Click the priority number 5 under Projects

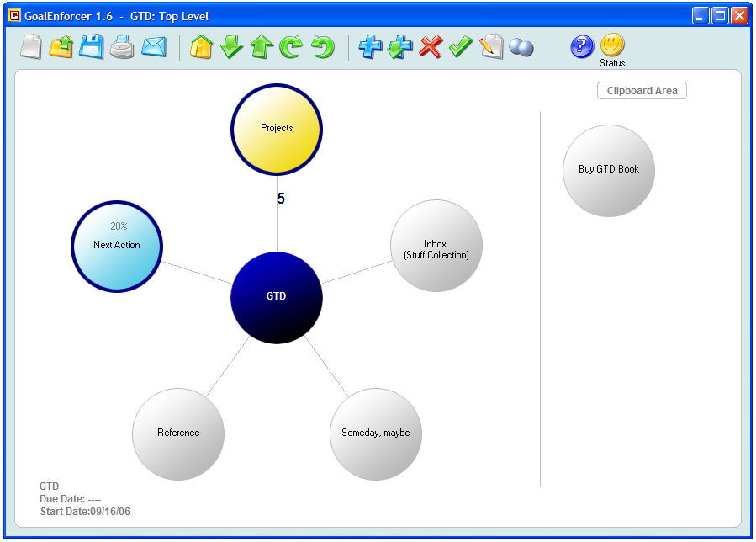[x=281, y=199]
